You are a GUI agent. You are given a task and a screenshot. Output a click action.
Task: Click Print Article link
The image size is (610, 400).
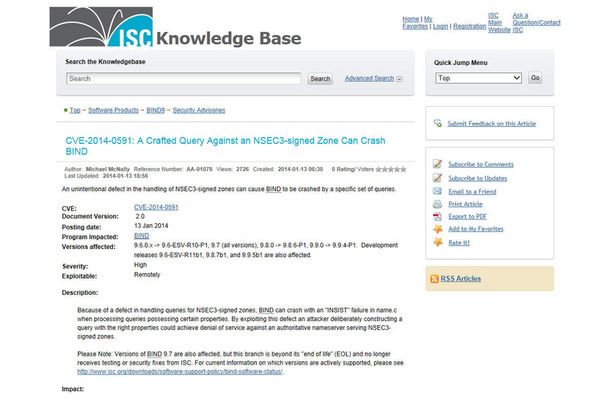465,204
